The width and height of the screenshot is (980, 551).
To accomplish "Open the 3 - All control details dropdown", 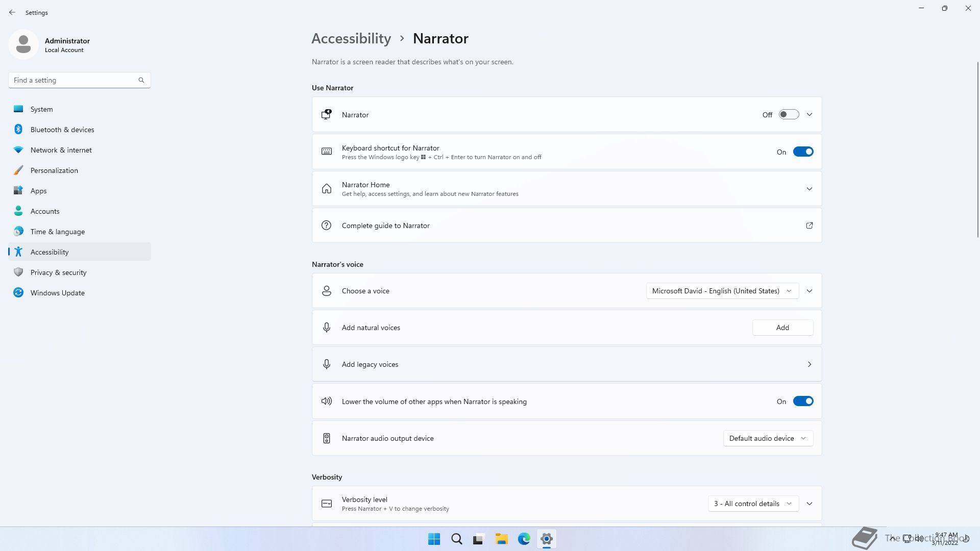I will 753,504.
